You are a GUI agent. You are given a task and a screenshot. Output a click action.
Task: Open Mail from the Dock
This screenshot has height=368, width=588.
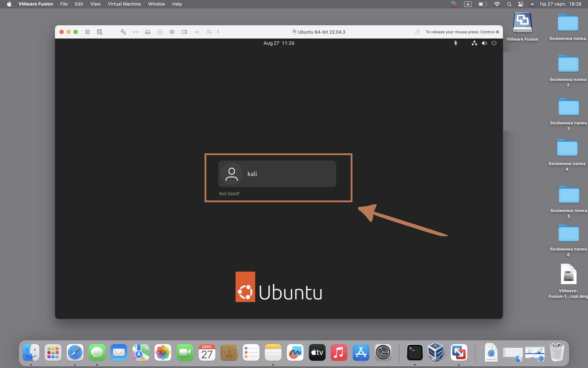tap(119, 352)
